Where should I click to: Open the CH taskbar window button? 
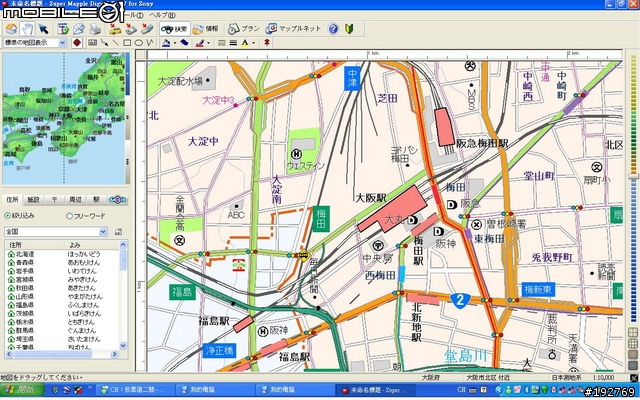click(x=135, y=390)
